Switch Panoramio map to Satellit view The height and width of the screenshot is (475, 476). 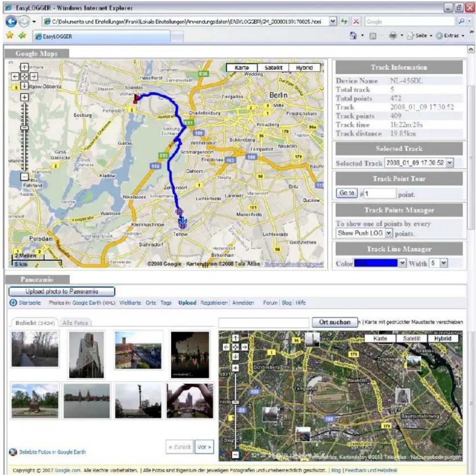(x=412, y=339)
